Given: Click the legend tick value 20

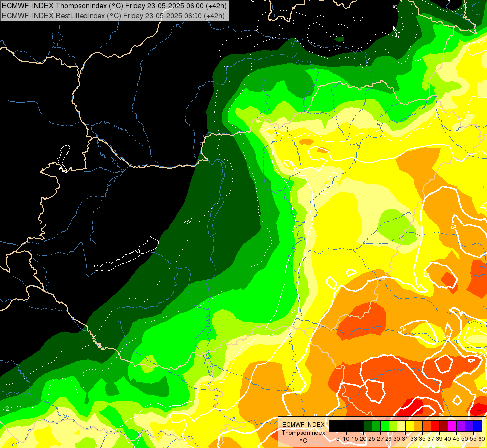Looking at the screenshot, I should 363,439.
